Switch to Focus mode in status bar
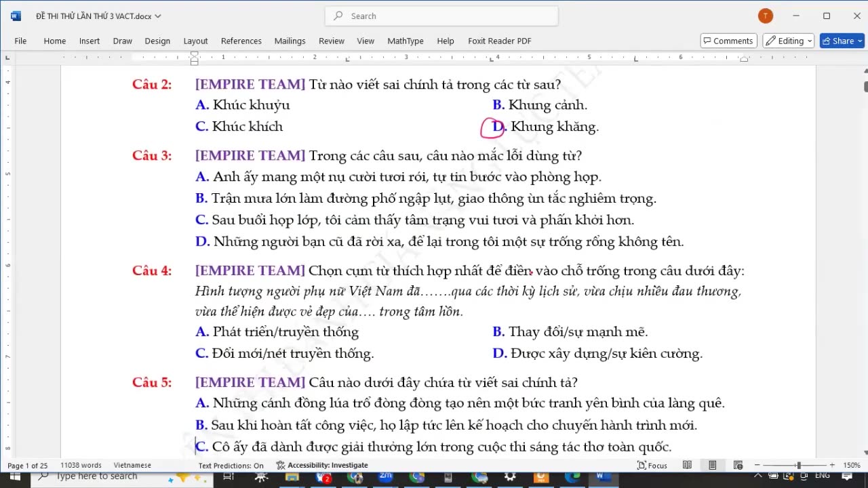The height and width of the screenshot is (488, 868). point(652,466)
